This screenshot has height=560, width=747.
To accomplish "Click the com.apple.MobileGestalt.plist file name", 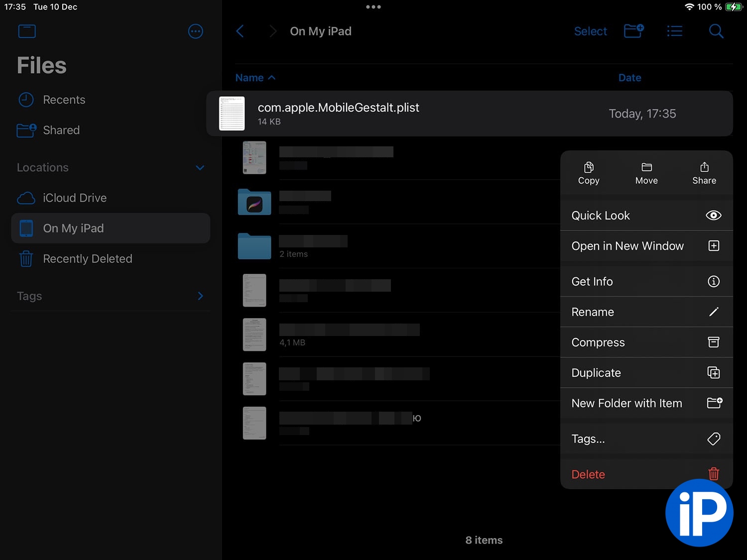I will tap(338, 108).
